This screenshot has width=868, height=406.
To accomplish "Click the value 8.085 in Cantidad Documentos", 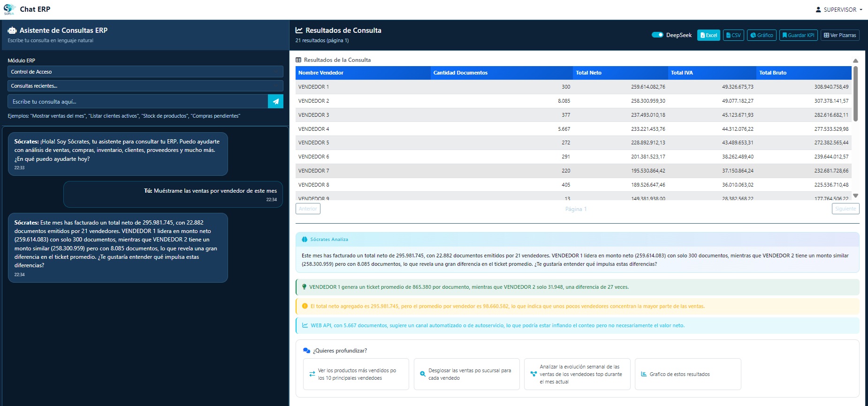I will coord(564,101).
